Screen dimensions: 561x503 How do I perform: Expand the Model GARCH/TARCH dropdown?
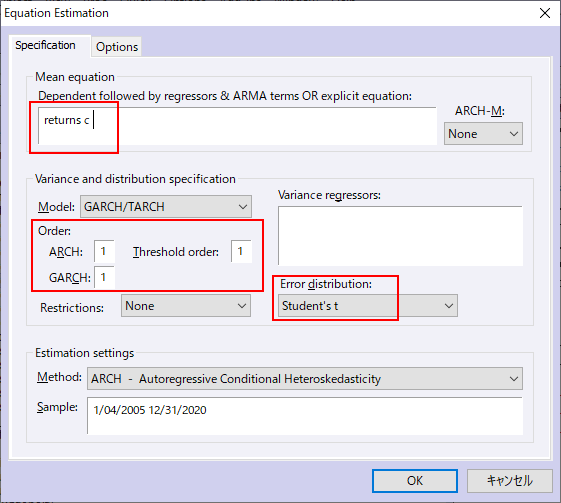tap(166, 206)
